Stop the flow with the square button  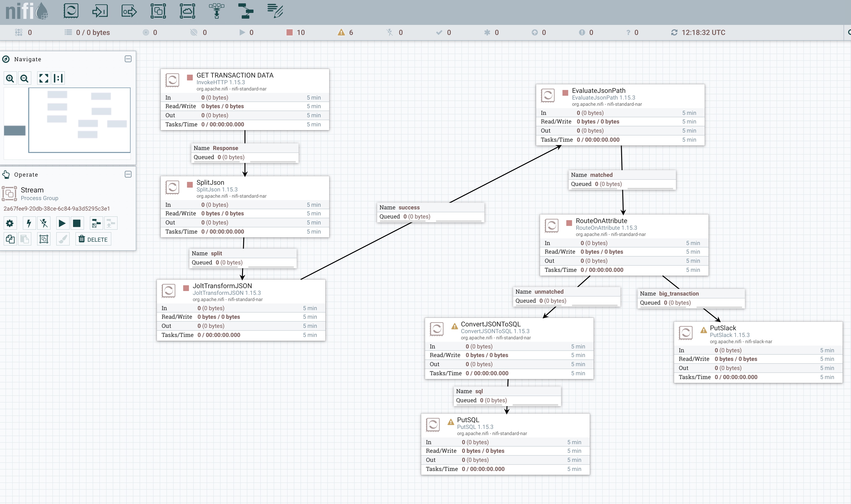pyautogui.click(x=77, y=223)
